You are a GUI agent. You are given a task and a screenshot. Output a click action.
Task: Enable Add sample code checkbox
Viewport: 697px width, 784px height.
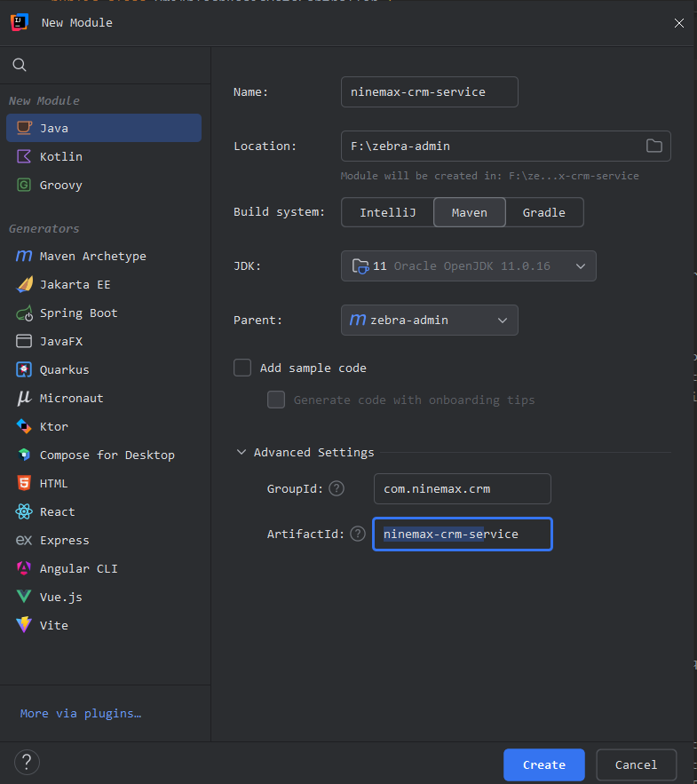coord(242,368)
